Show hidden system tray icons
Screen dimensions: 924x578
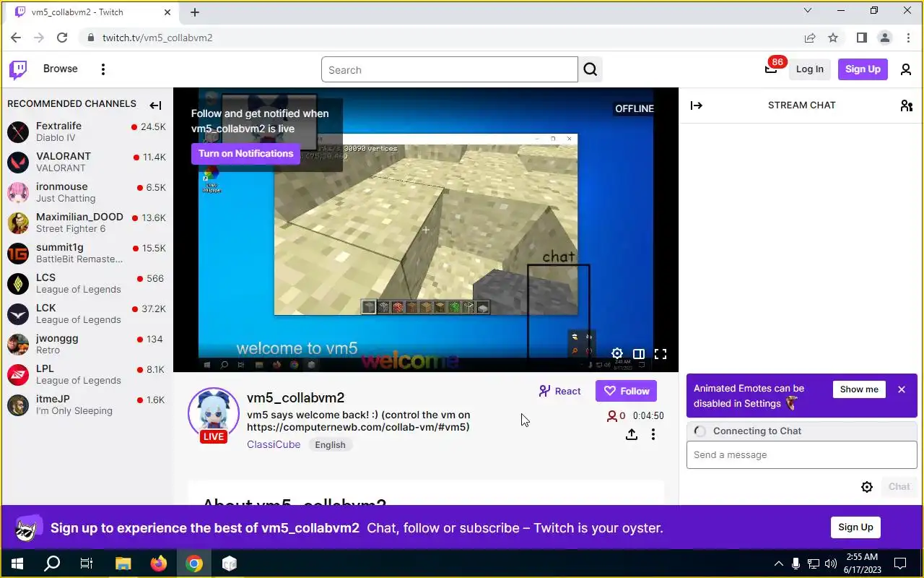coord(778,564)
